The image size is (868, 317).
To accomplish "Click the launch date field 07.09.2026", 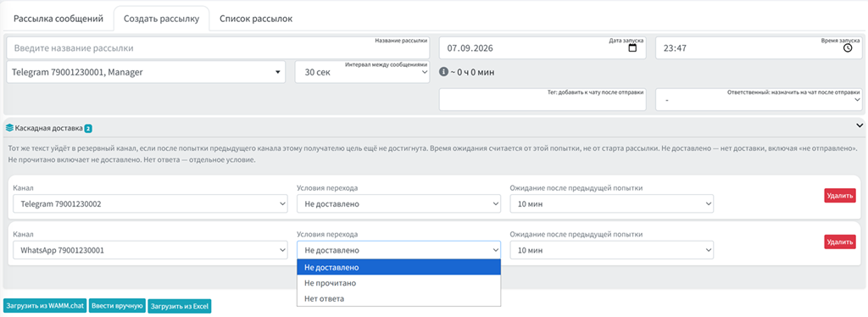I will [542, 48].
